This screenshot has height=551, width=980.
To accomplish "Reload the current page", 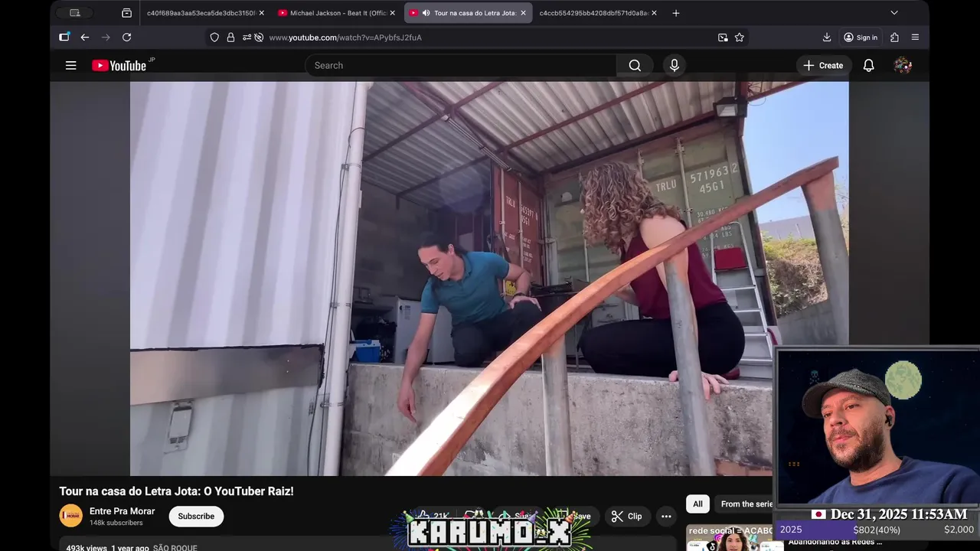I will (126, 37).
